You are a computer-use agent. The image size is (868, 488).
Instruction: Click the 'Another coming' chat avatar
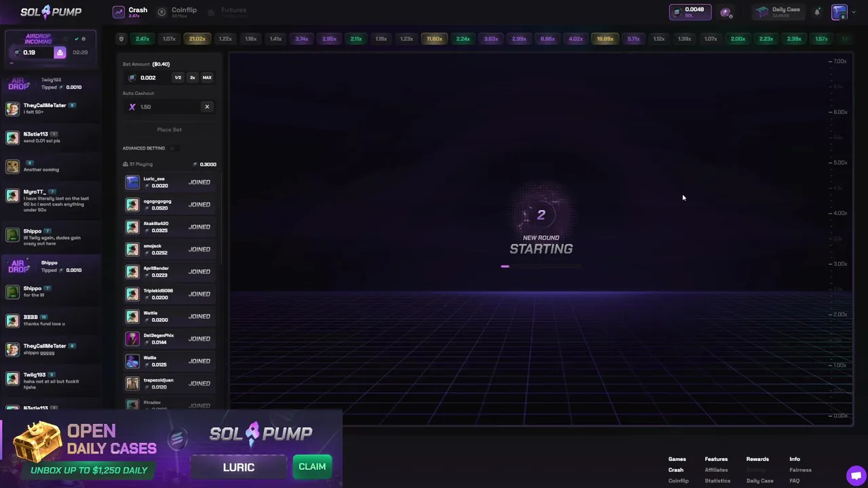(x=12, y=166)
